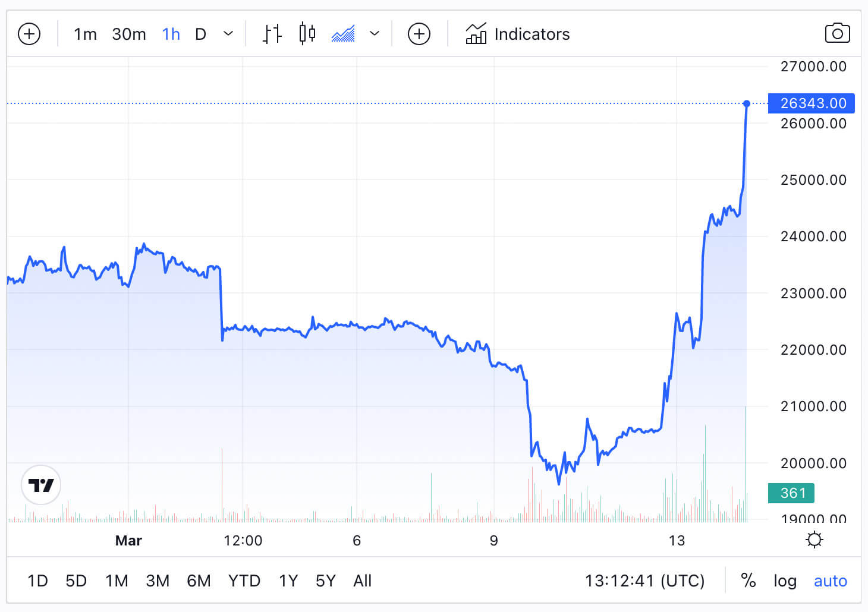
Task: Toggle the log scale mode
Action: 785,581
